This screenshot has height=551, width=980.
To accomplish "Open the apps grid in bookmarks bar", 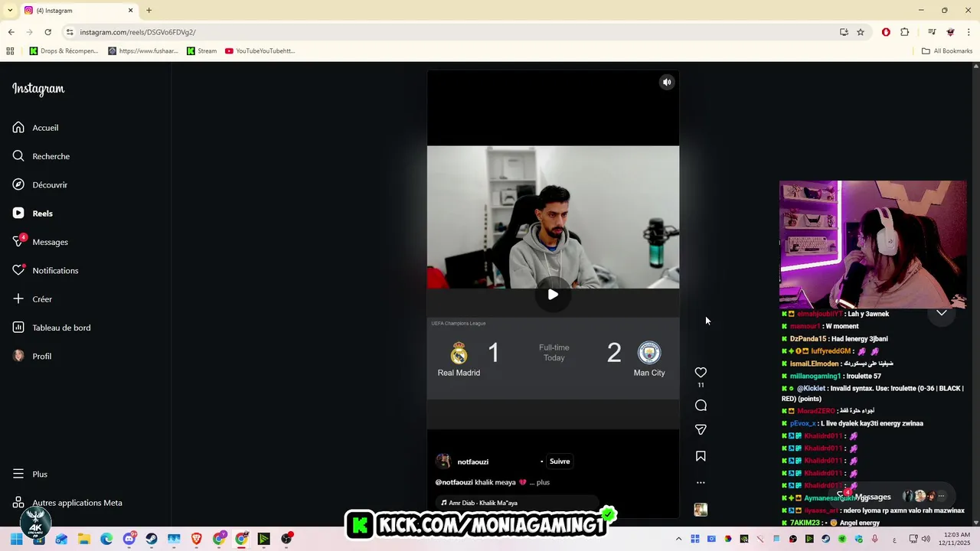I will (10, 51).
